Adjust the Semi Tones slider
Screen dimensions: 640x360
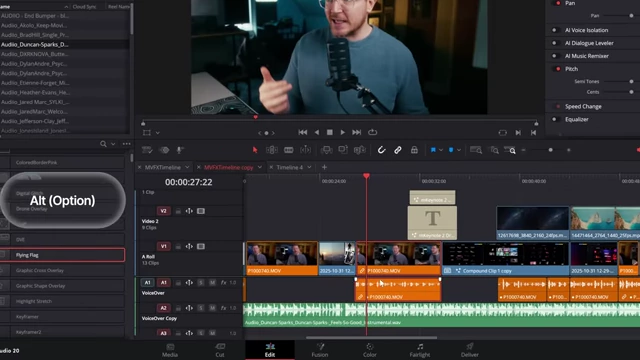[631, 82]
